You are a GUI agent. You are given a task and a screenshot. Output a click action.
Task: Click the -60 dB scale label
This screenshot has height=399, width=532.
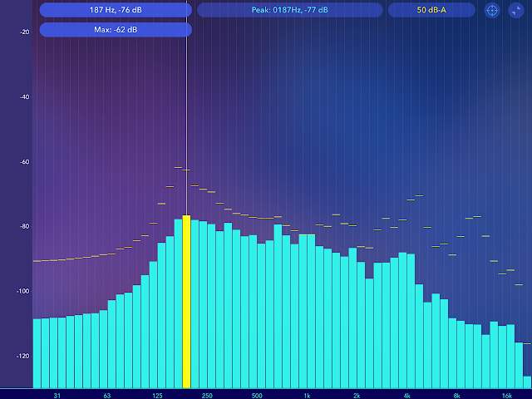[x=25, y=162]
